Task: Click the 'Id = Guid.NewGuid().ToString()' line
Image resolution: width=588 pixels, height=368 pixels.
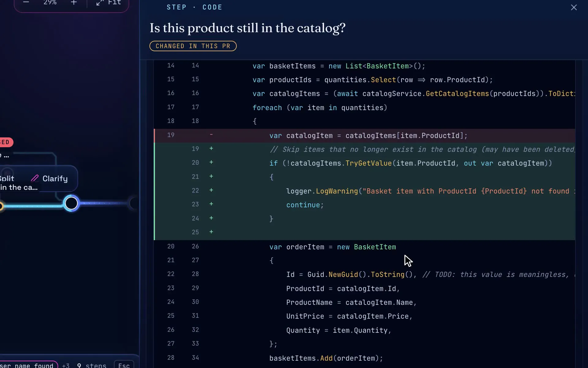Action: pos(364,274)
